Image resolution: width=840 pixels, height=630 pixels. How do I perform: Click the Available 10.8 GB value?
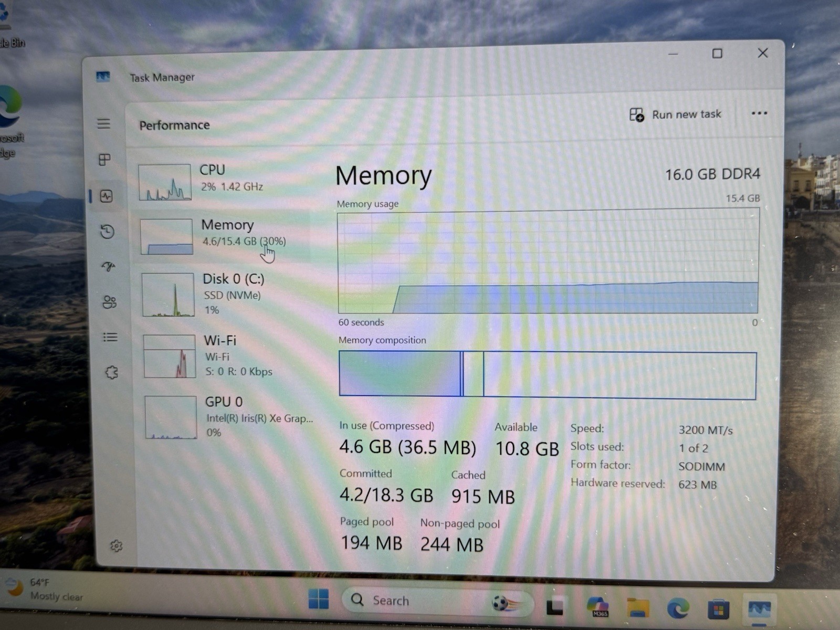tap(527, 449)
